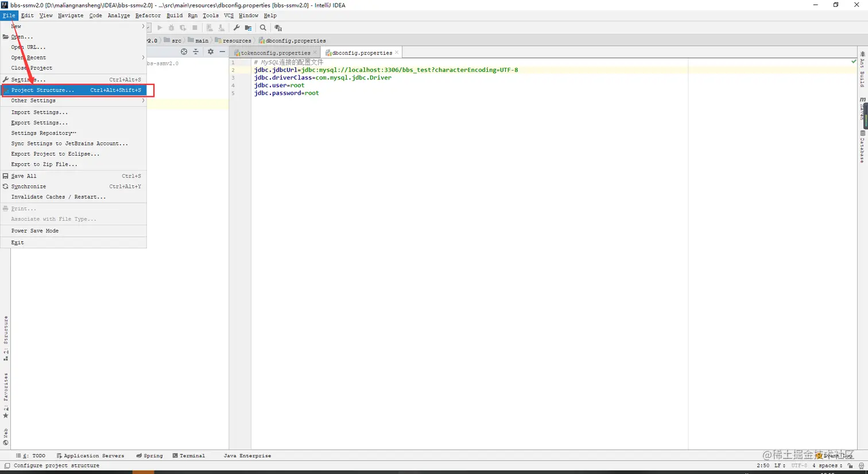Click the Stop square icon in the toolbar
This screenshot has width=868, height=474.
coord(195,28)
